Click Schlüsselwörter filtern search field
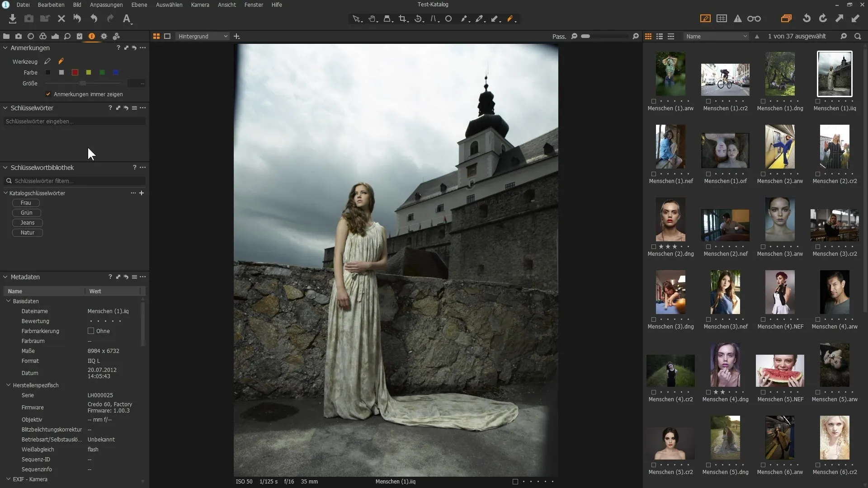Viewport: 868px width, 488px height. 75,181
